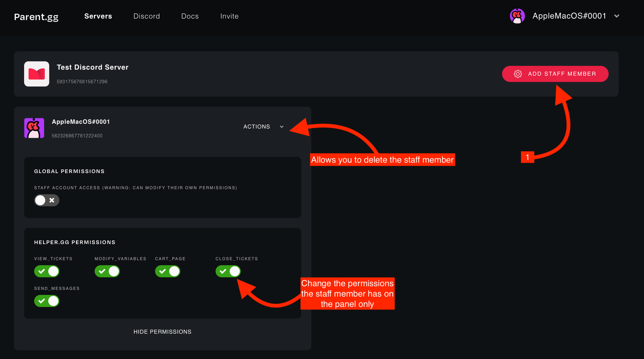Click gear icon in Add Staff Member button

click(518, 74)
